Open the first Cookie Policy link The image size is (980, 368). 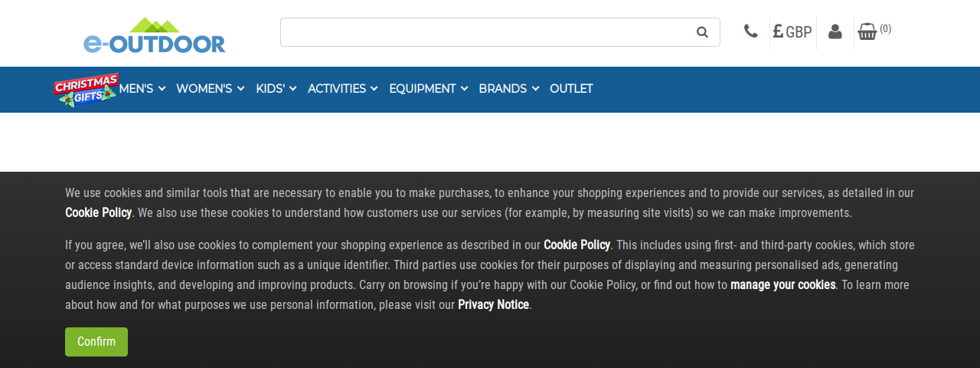pos(98,212)
